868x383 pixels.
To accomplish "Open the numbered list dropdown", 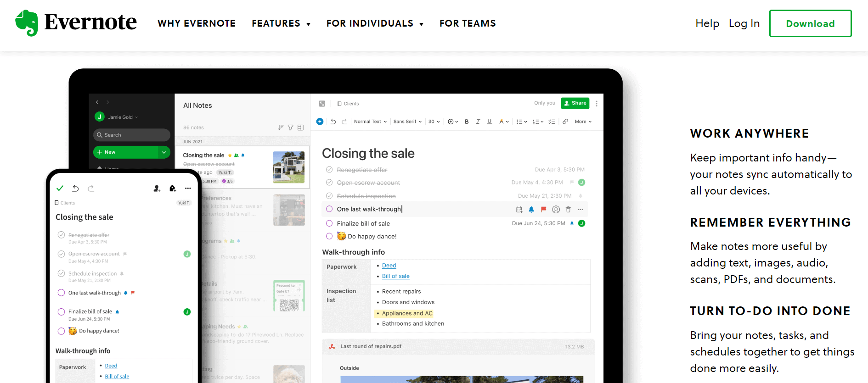I will click(x=538, y=122).
